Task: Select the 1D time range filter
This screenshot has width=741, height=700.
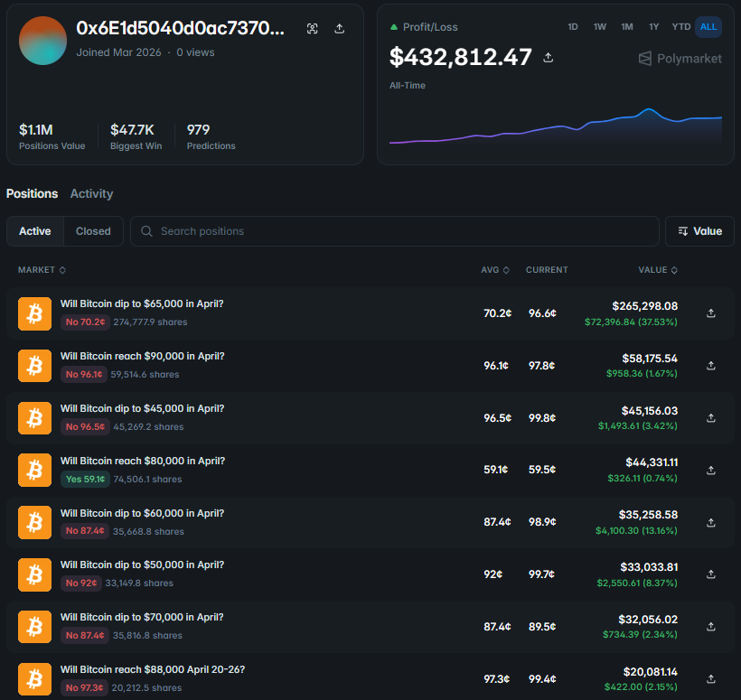Action: (x=572, y=26)
